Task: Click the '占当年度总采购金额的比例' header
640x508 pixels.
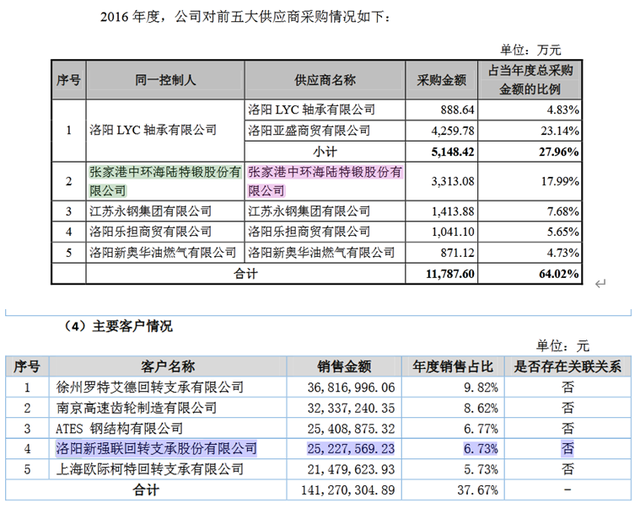Action: coord(530,80)
